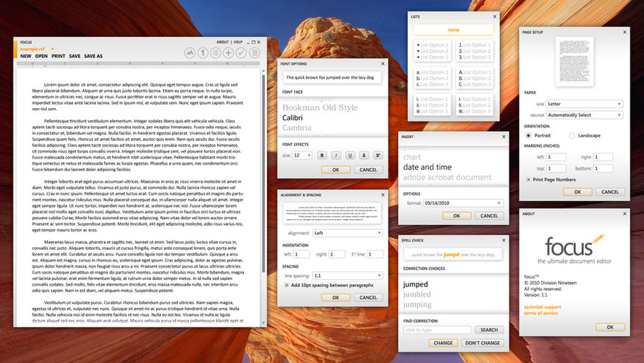
Task: Confirm Font Options with OK
Action: click(336, 170)
